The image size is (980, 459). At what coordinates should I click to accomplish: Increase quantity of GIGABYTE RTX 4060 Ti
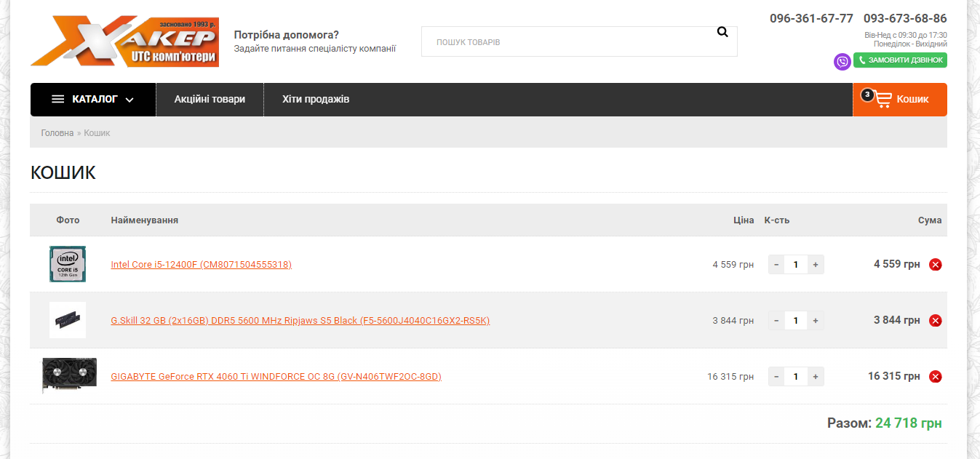(816, 377)
